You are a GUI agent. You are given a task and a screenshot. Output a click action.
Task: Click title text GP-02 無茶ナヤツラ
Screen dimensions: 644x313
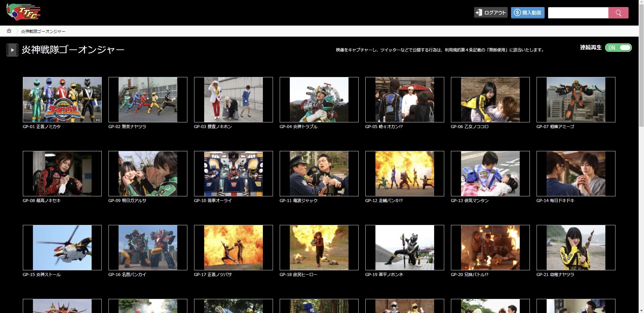[x=127, y=127]
